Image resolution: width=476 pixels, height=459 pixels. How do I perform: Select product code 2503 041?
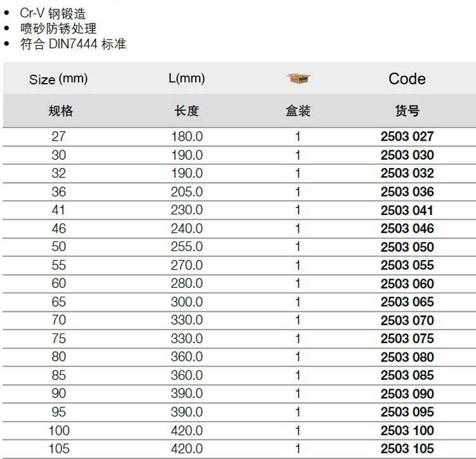(407, 210)
